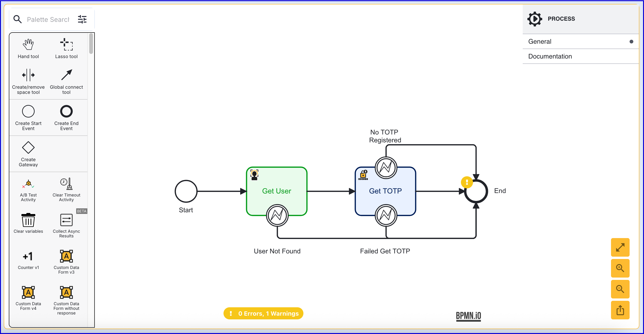Screen dimensions: 644x334
Task: Add an A/B Test Activity node
Action: (28, 184)
